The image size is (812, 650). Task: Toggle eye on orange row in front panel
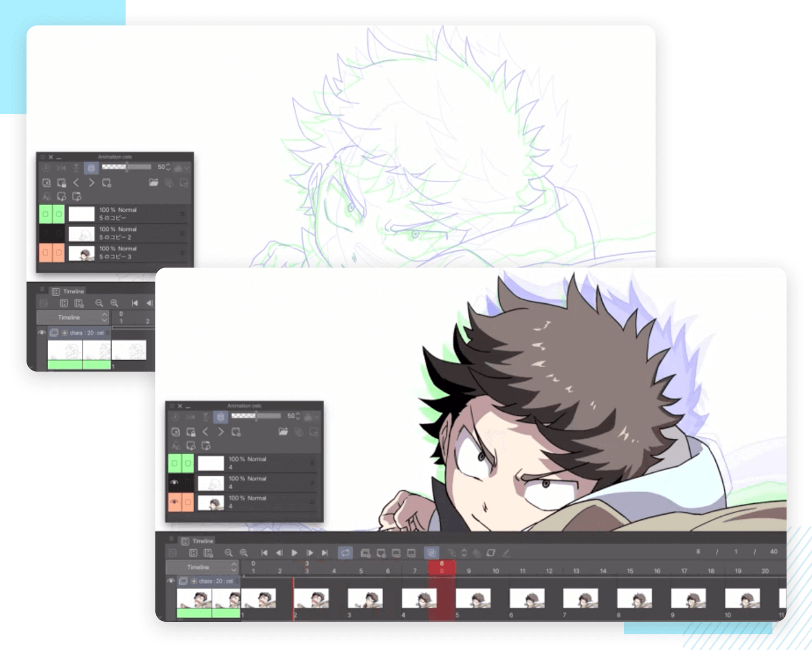pyautogui.click(x=174, y=502)
